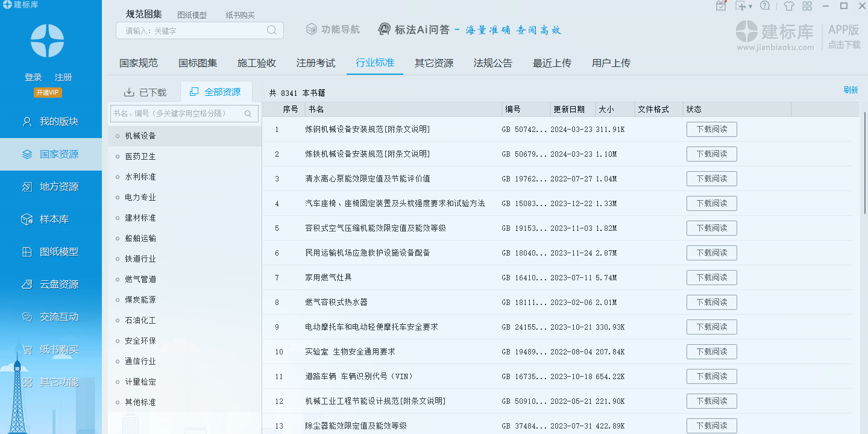This screenshot has height=434, width=868.
Task: Click 下载阅读 for 家用燃气灶具
Action: click(x=711, y=277)
